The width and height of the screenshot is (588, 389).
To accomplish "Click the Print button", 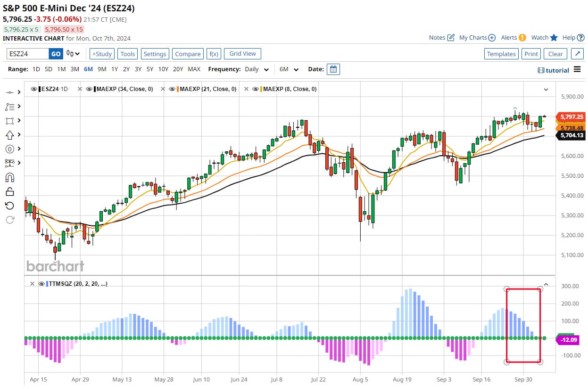I will coord(531,54).
